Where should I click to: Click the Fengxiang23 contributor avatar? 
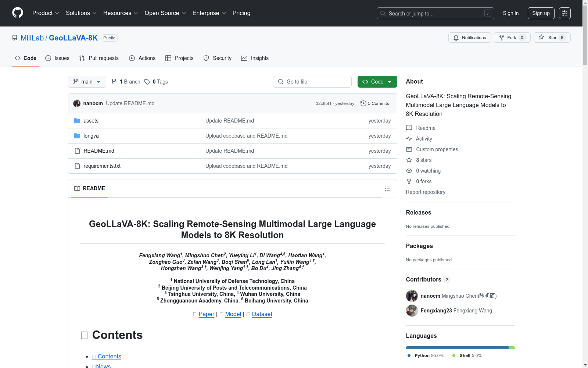point(412,311)
